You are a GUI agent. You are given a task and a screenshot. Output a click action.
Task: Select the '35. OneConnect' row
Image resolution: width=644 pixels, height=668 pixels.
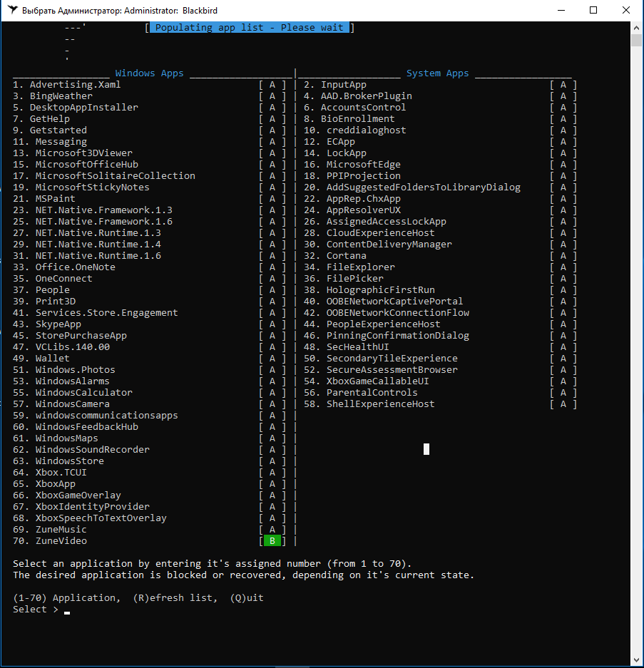click(x=149, y=279)
